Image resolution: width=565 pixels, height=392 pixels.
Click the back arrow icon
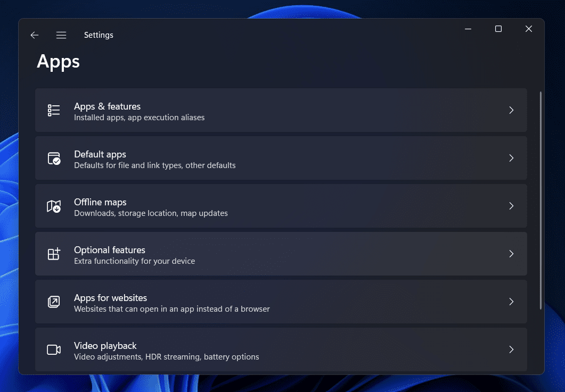coord(35,35)
